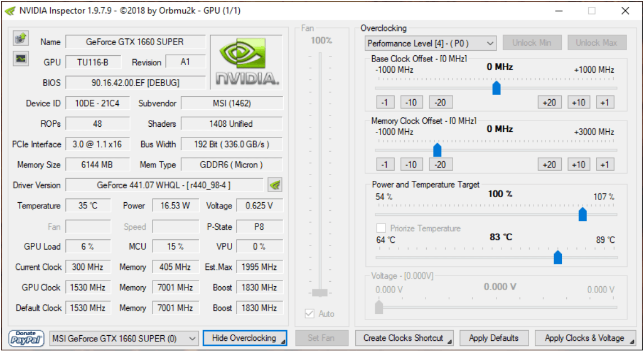Click the Driver Version text field
Image resolution: width=644 pixels, height=351 pixels.
tap(164, 185)
